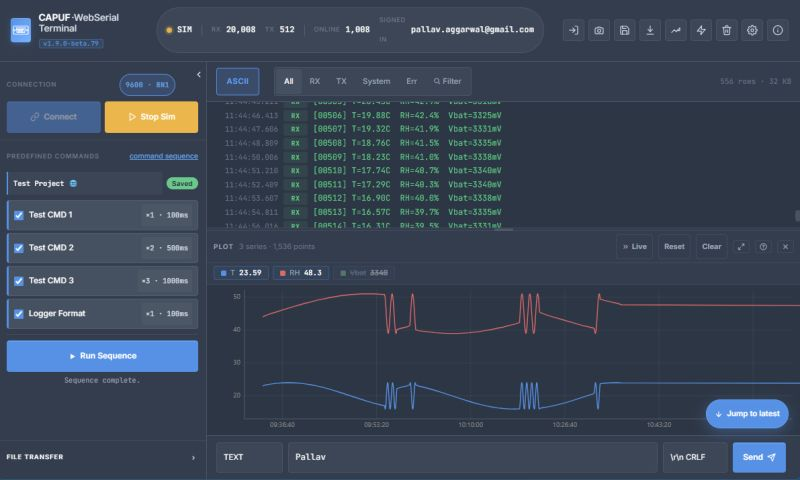Screen dimensions: 800x480
Task: Open the plot help question icon
Action: tap(763, 247)
